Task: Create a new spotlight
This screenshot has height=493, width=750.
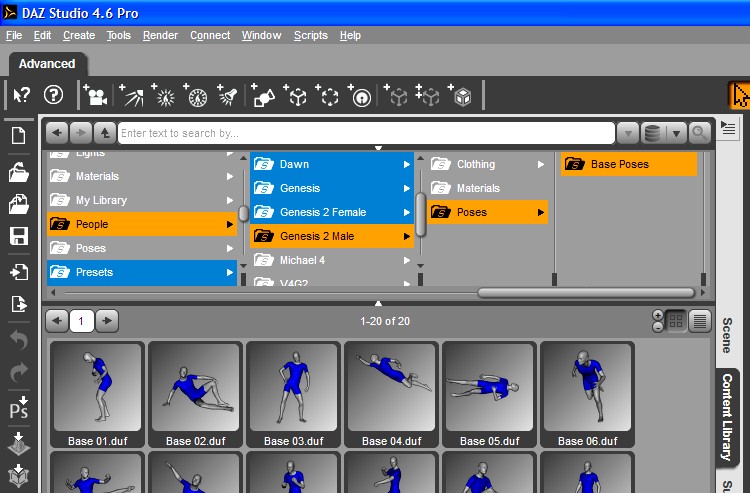Action: (x=228, y=95)
